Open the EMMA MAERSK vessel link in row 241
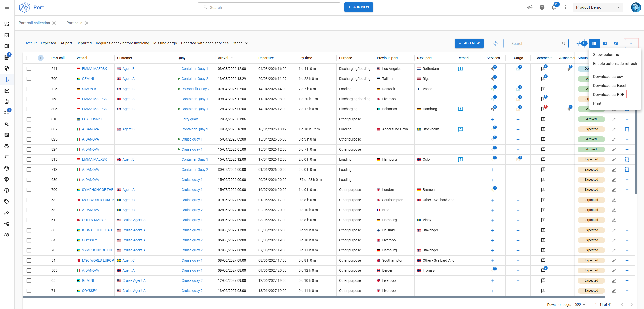 point(94,69)
